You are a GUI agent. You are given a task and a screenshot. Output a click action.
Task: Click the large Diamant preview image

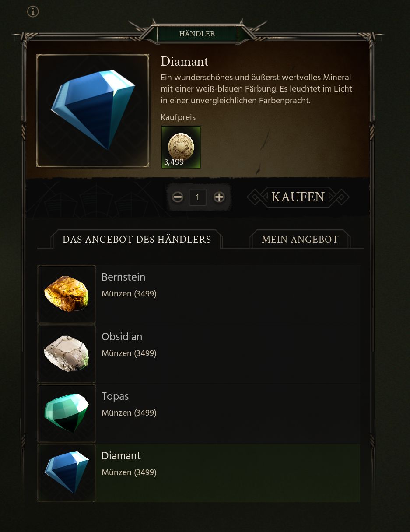point(93,110)
